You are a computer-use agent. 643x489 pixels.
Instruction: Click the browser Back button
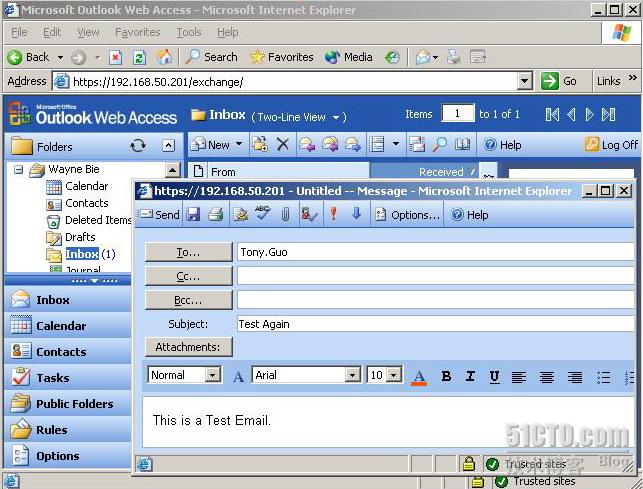[28, 57]
